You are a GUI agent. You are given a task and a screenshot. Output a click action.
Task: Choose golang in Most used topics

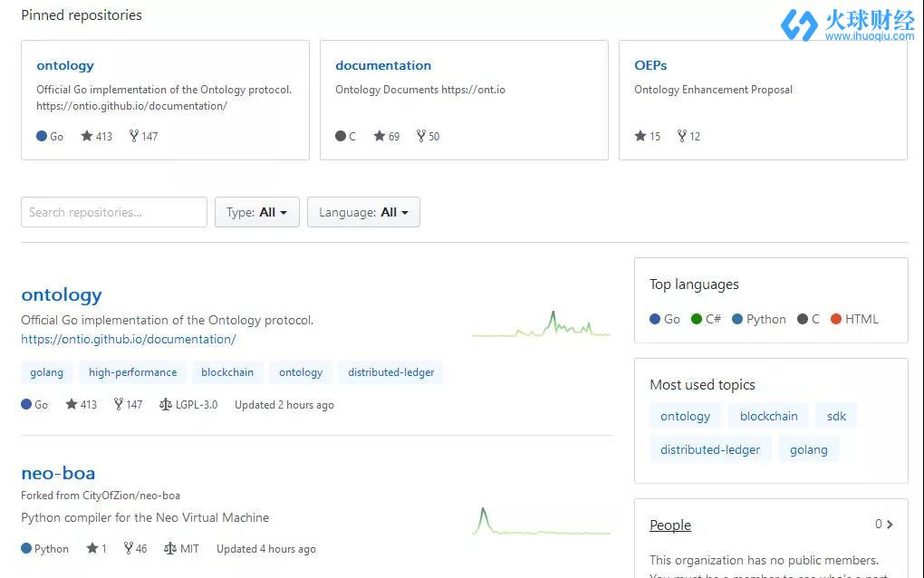coord(808,449)
